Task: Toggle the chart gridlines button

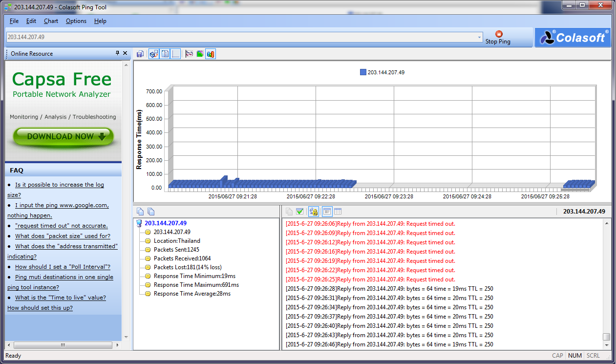Action: point(176,54)
